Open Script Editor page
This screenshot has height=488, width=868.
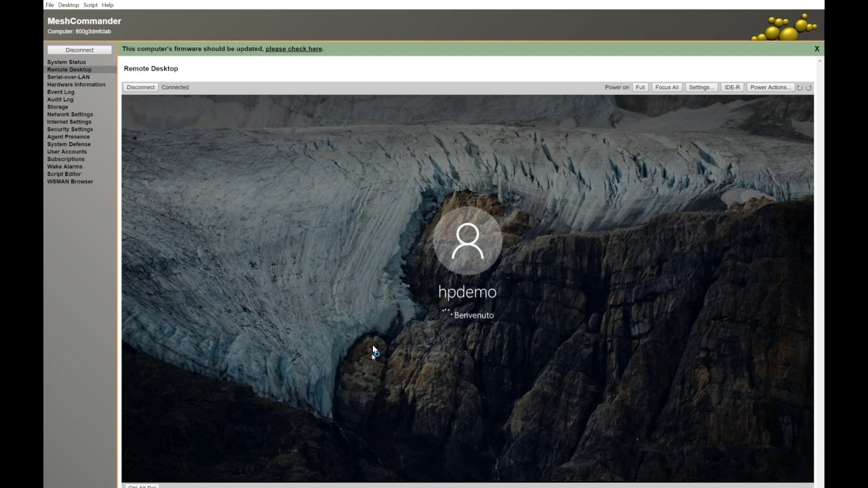pyautogui.click(x=64, y=174)
